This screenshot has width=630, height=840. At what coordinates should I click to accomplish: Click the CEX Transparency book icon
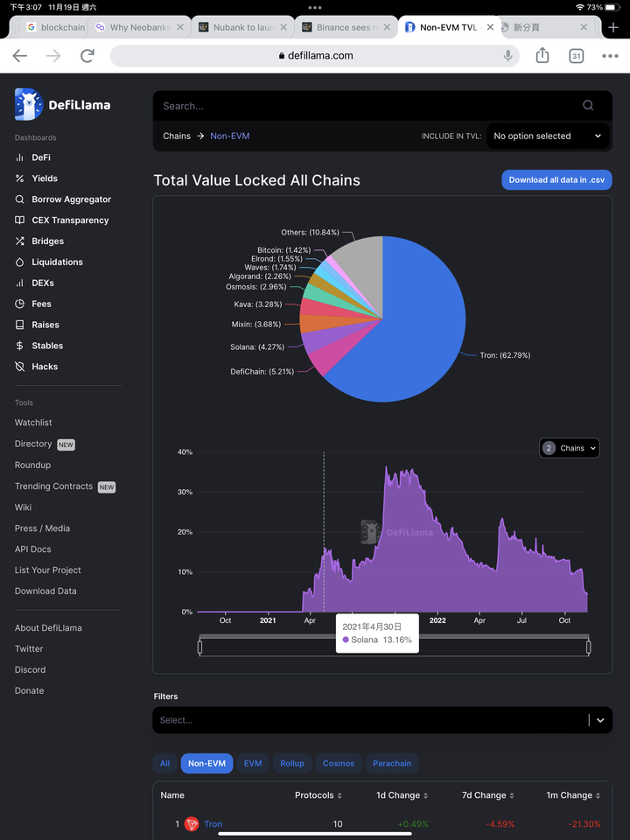(20, 220)
